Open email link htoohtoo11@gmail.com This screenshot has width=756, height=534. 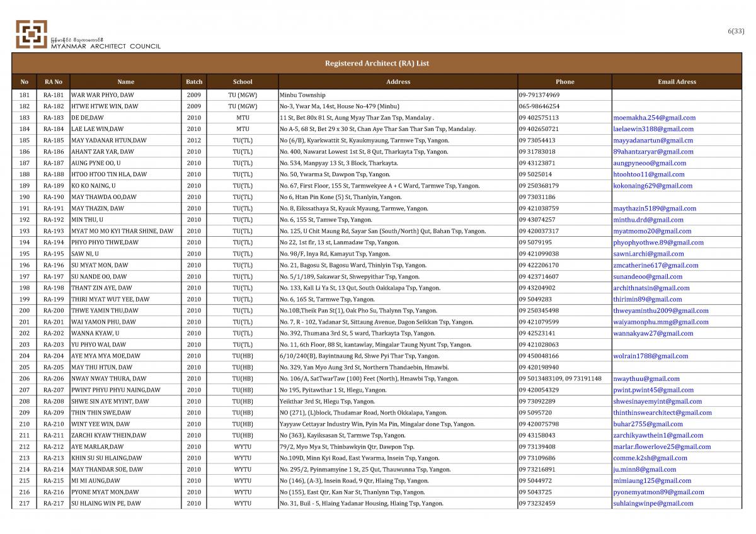648,174
